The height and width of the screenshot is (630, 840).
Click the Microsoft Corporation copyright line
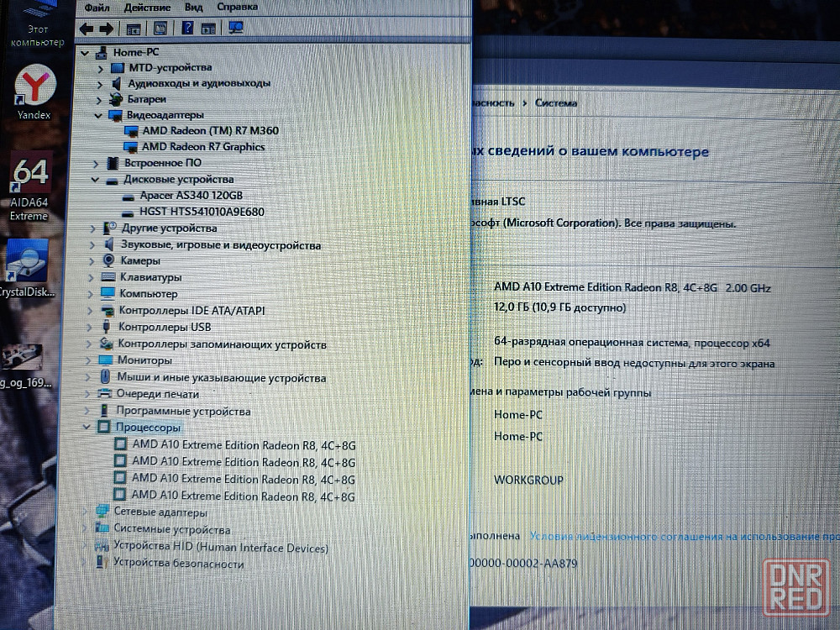tap(603, 223)
